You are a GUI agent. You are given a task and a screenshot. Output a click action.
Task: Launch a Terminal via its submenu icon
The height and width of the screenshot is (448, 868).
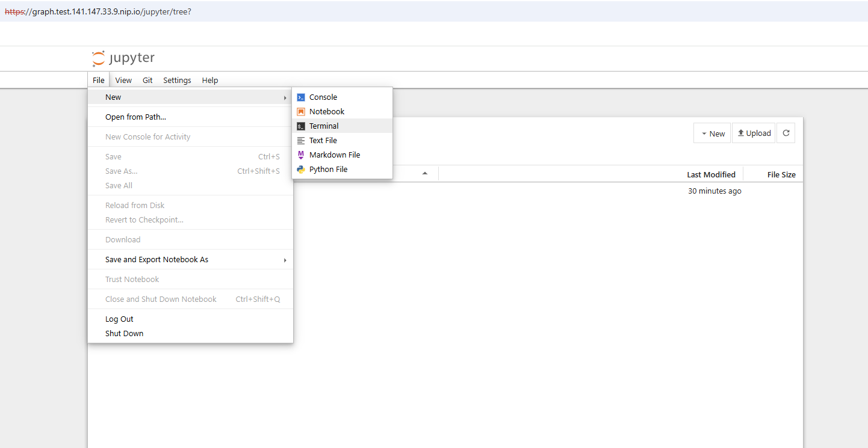(300, 126)
